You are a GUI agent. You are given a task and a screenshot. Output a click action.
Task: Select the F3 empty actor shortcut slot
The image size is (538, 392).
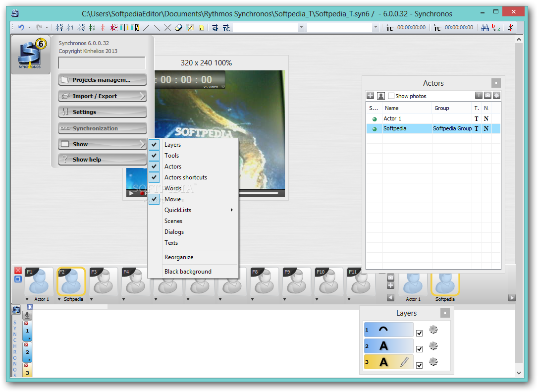pos(103,281)
